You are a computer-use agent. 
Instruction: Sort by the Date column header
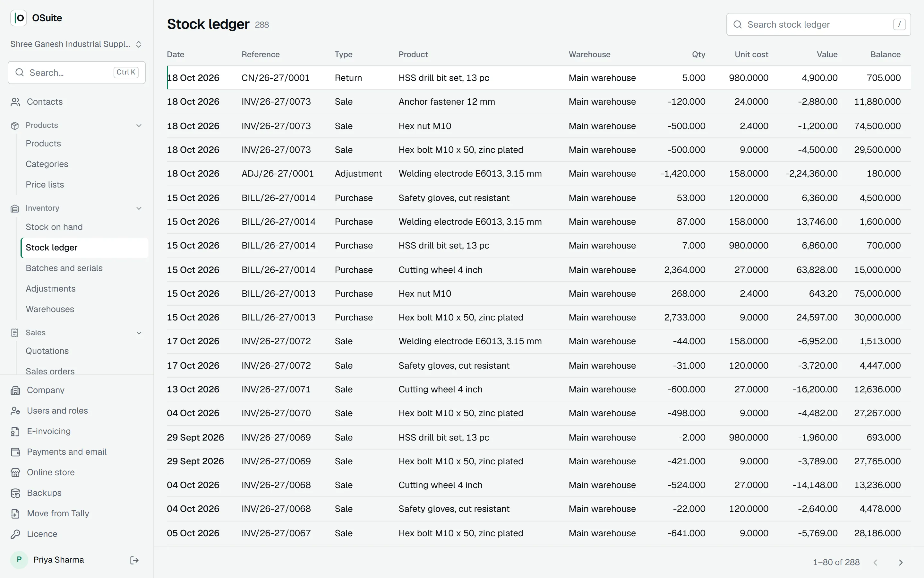coord(175,54)
